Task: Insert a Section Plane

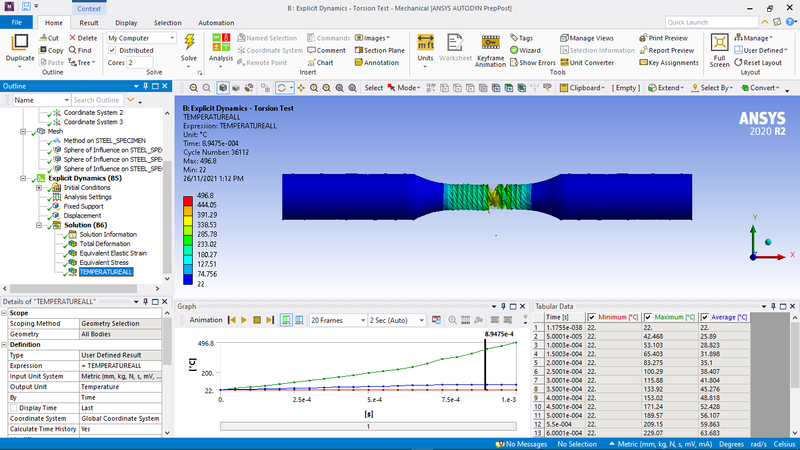Action: [x=380, y=50]
